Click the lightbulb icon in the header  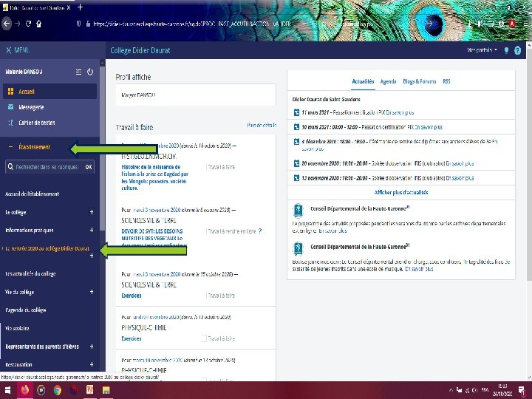(x=506, y=50)
